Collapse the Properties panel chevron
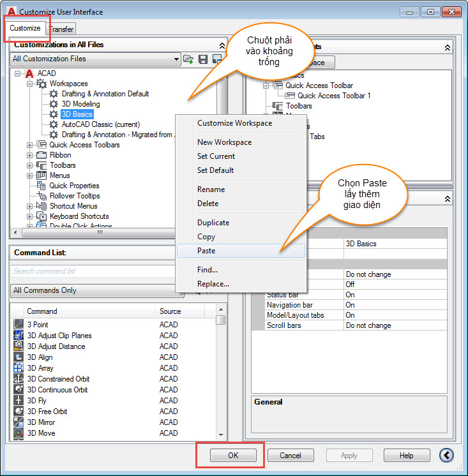The width and height of the screenshot is (468, 476). tap(448, 199)
